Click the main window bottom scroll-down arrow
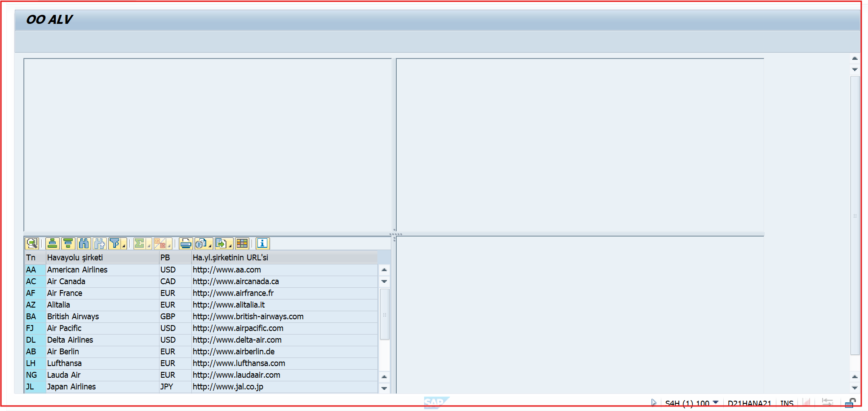 (x=855, y=388)
